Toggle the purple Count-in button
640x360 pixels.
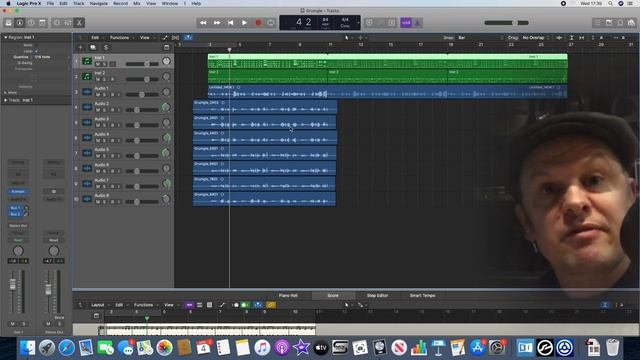click(406, 23)
